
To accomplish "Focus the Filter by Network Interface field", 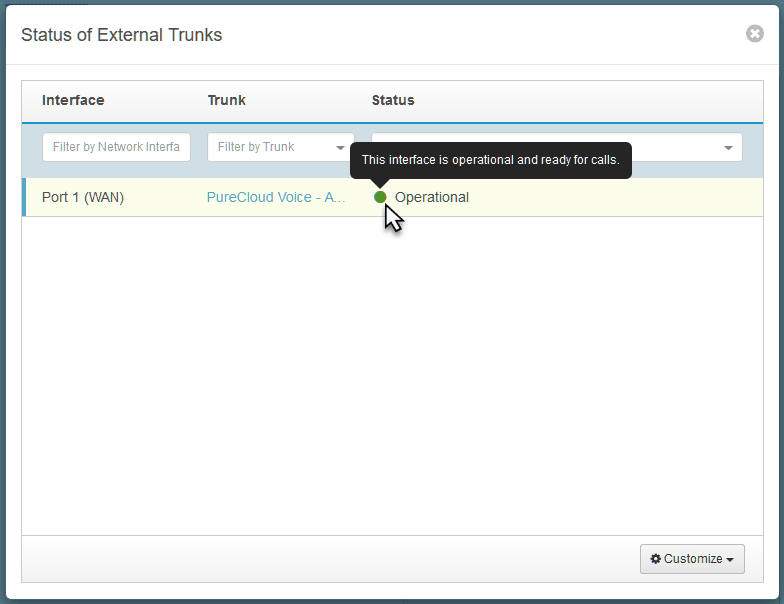I will (x=115, y=147).
